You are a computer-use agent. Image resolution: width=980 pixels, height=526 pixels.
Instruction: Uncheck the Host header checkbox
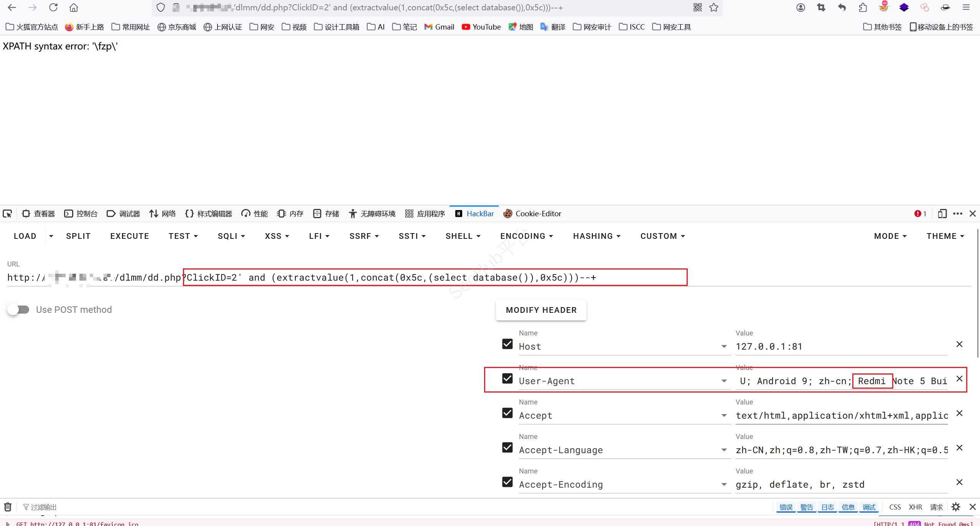507,344
